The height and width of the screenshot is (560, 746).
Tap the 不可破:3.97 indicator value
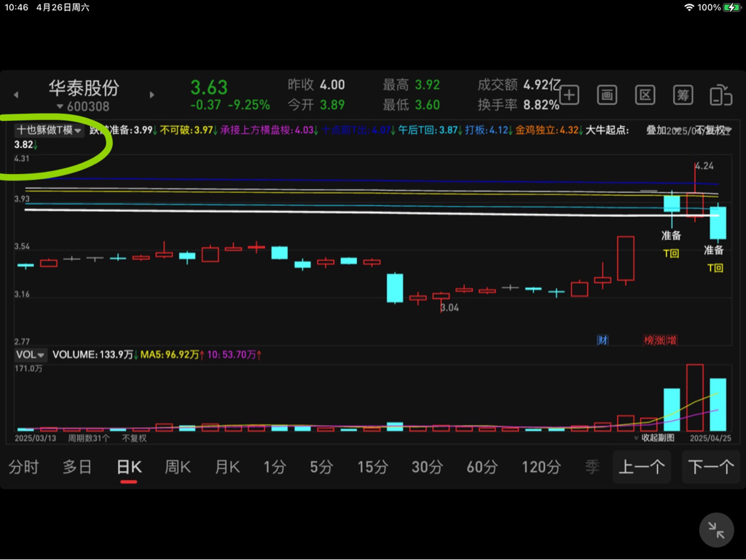[189, 130]
